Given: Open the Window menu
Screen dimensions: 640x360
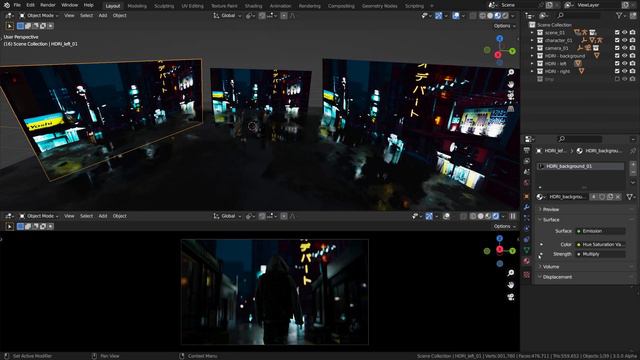Looking at the screenshot, I should [69, 5].
